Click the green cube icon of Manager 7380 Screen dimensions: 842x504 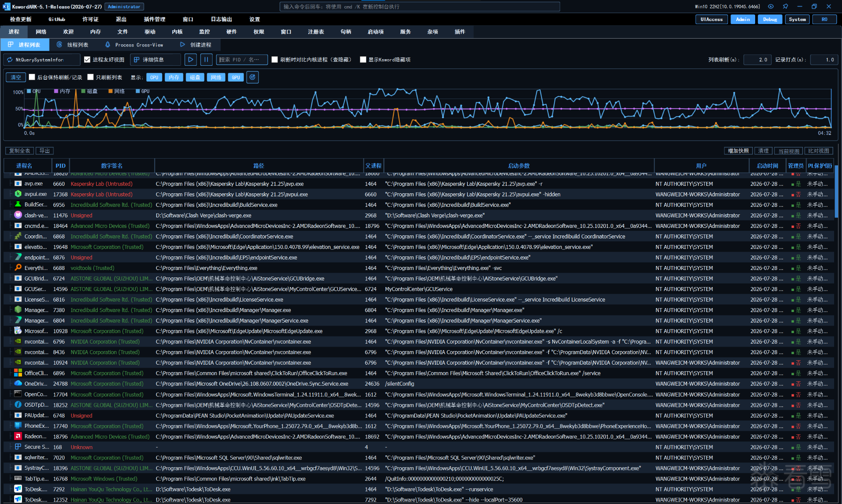point(18,310)
